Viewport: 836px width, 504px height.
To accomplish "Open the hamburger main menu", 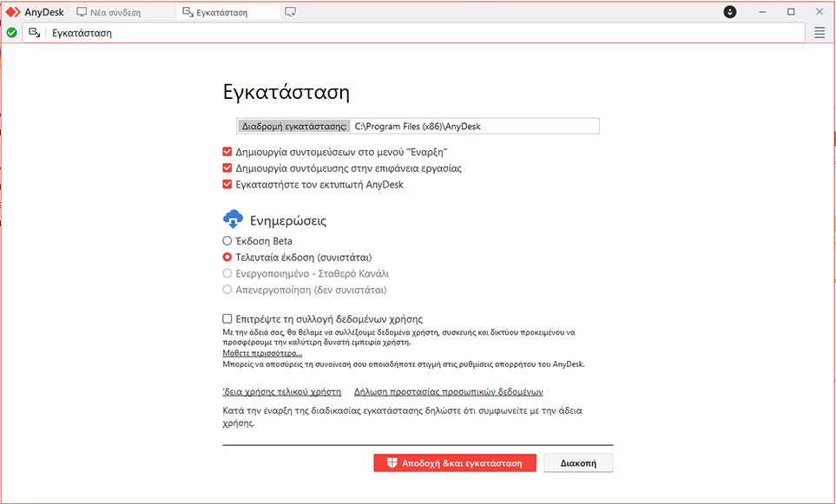I will tap(820, 33).
